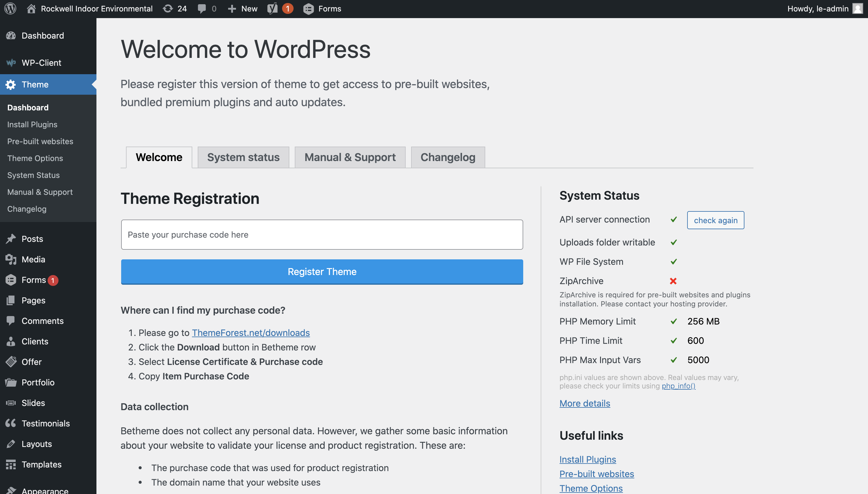Click the Rockwell Indoor Environmental site name

click(x=97, y=9)
